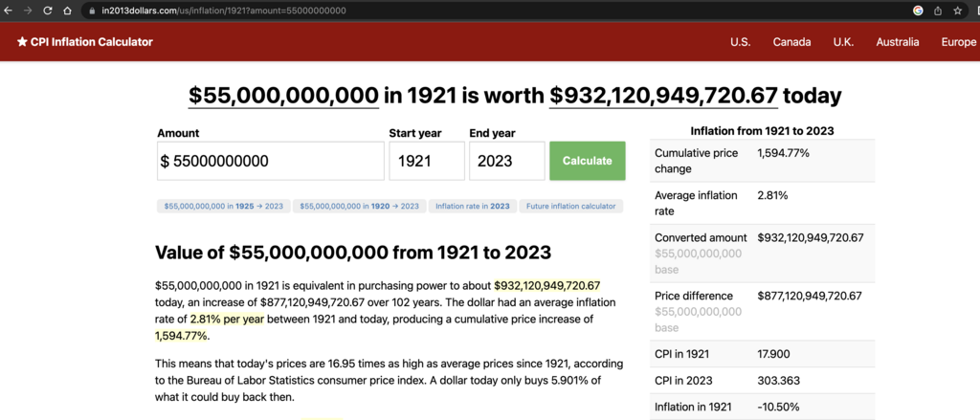980x420 pixels.
Task: Go to the browser home icon
Action: click(x=67, y=11)
